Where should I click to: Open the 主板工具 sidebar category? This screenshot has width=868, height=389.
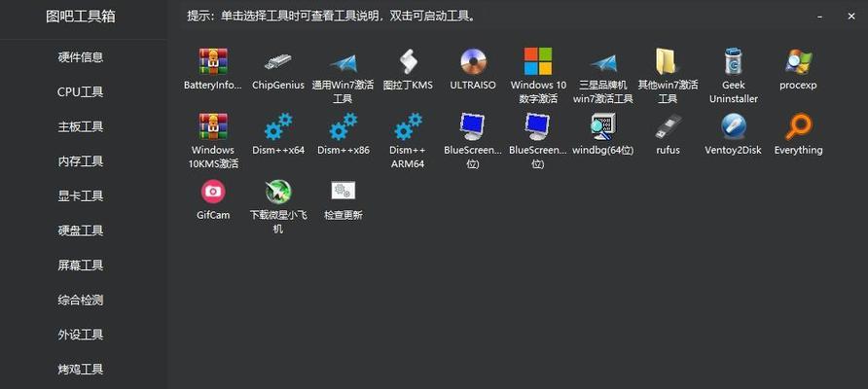pos(81,126)
